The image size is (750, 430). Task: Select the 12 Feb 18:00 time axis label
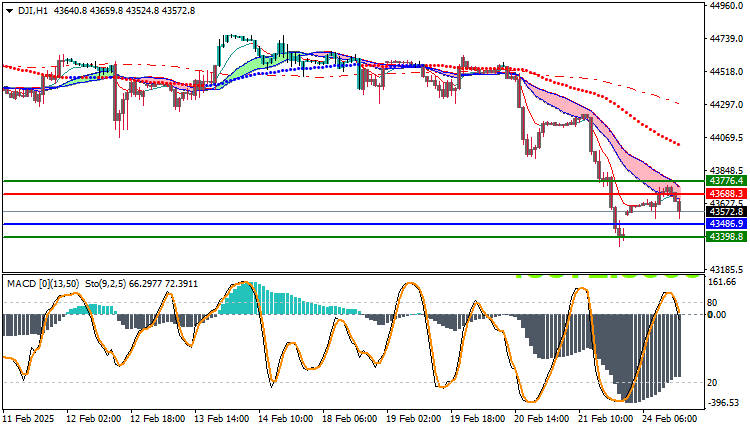tap(158, 419)
